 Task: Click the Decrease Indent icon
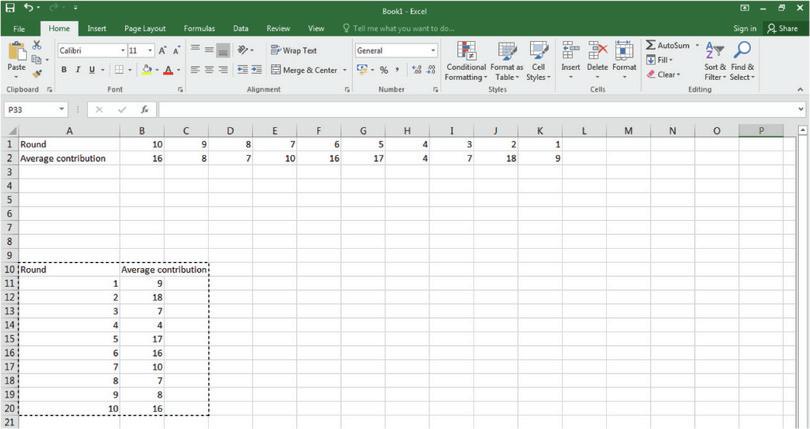[242, 70]
